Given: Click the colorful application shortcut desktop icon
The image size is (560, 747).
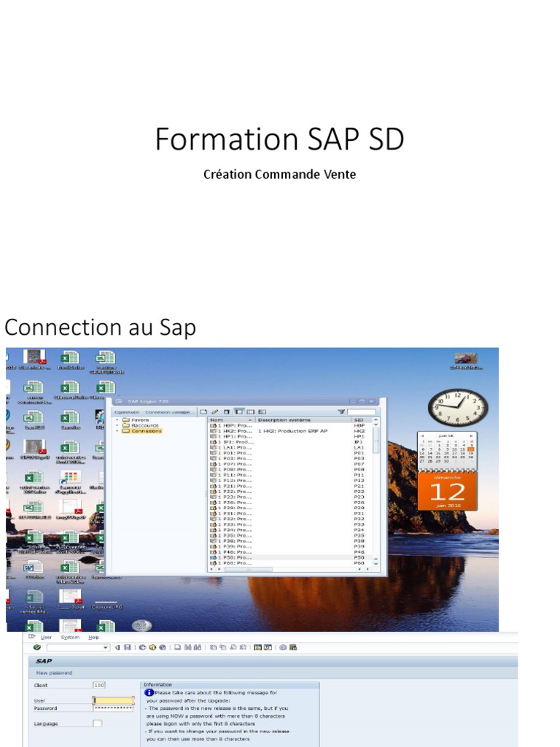Looking at the screenshot, I should coord(70,482).
